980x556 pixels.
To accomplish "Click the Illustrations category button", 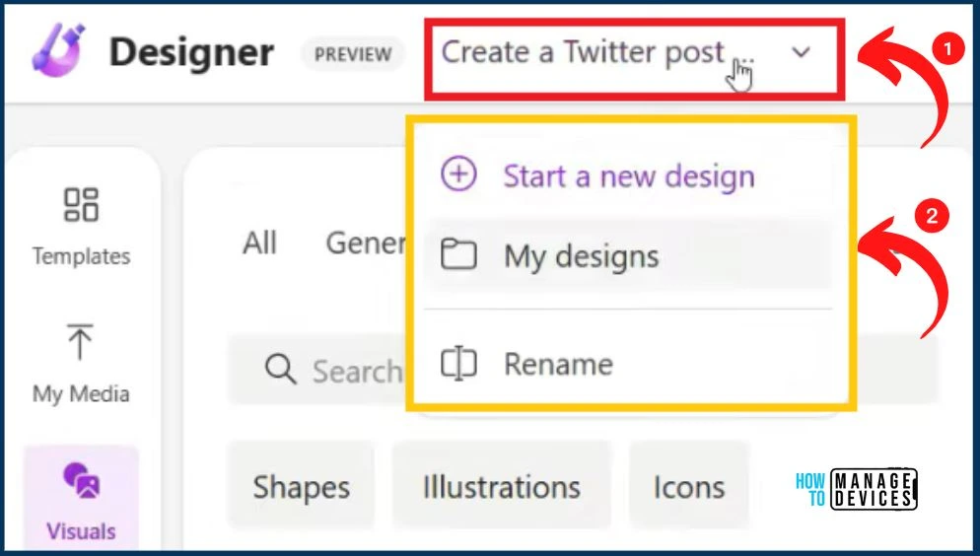I will coord(501,487).
